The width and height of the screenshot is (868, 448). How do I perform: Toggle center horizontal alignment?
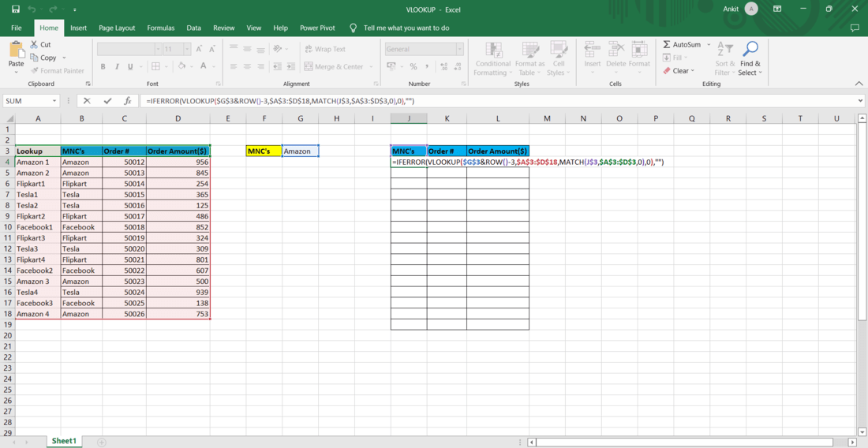[247, 66]
